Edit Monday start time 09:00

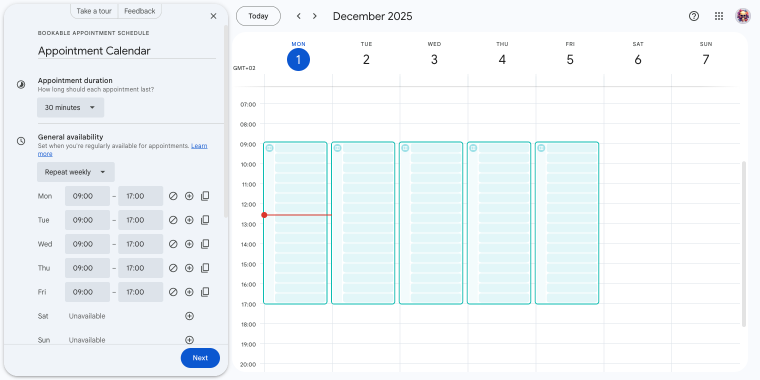tap(87, 196)
